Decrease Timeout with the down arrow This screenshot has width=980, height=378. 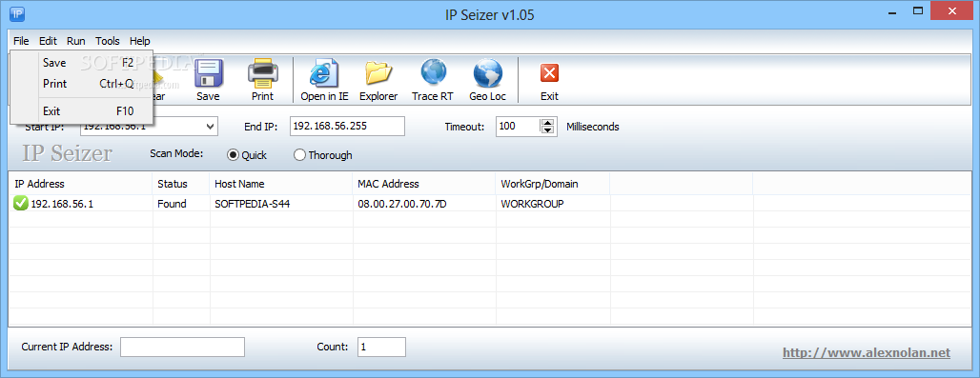(548, 130)
